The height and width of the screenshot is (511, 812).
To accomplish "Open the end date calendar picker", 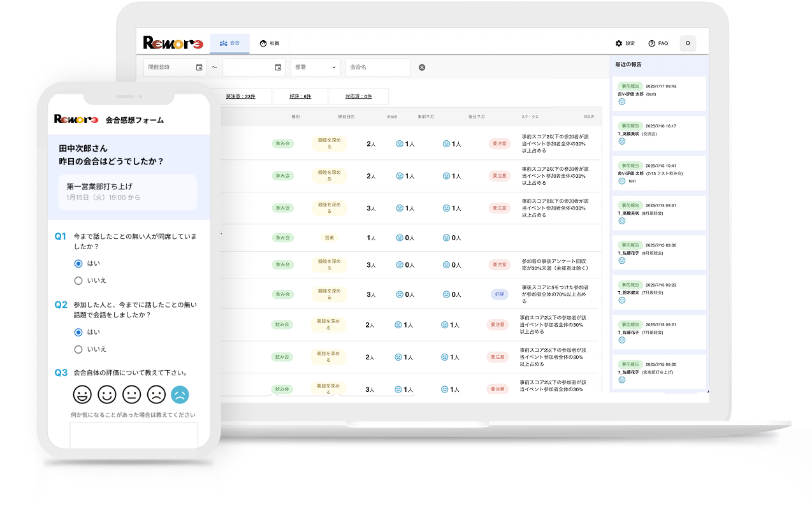I will [x=278, y=68].
